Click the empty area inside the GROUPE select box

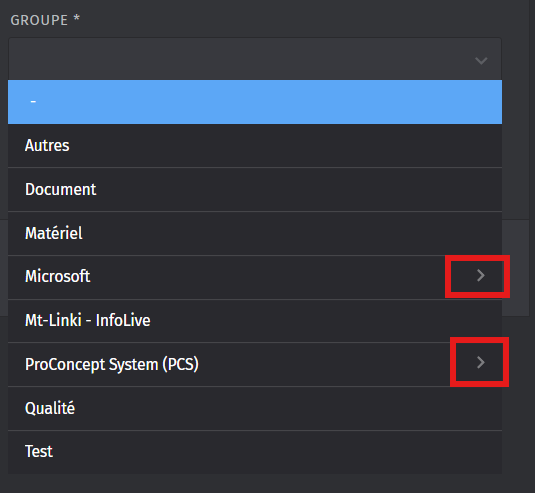tap(239, 59)
